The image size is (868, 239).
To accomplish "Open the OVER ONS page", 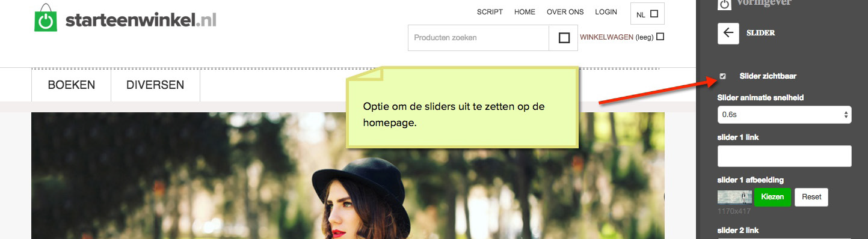I will (x=565, y=12).
